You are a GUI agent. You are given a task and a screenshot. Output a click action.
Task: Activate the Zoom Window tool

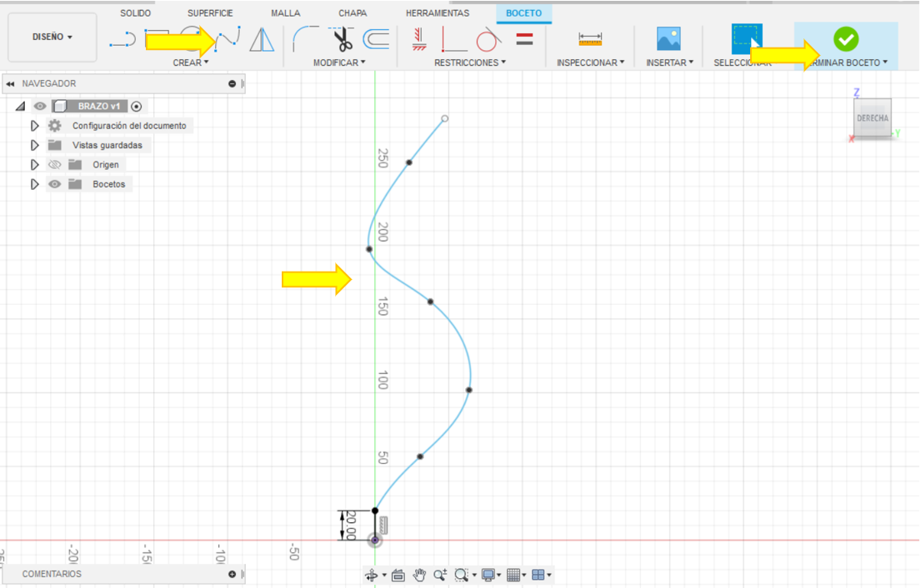[x=462, y=575]
